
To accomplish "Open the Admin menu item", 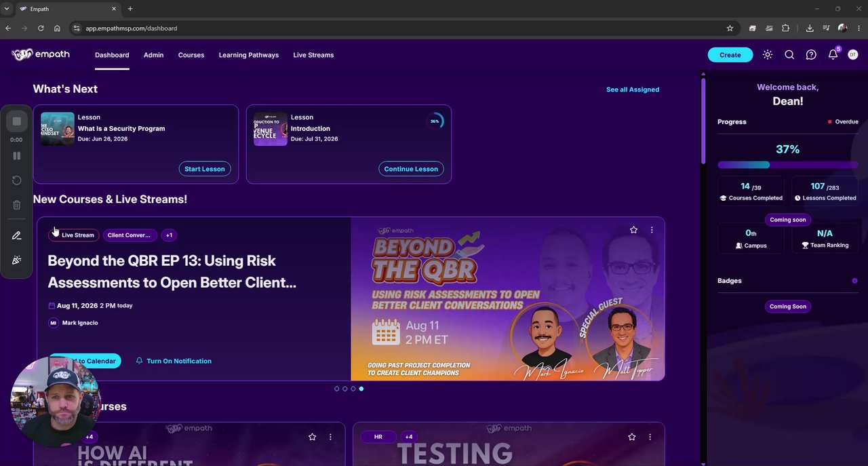I will click(153, 55).
